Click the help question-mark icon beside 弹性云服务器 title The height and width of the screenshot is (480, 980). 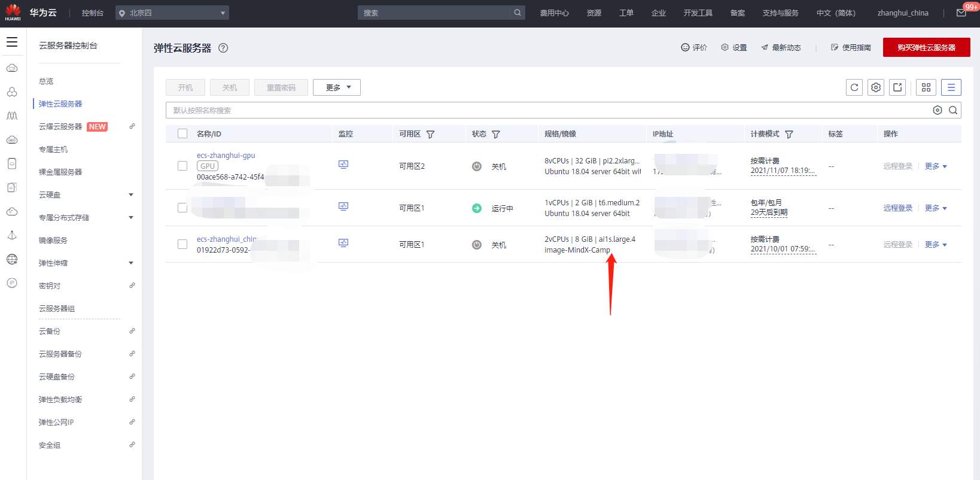coord(223,48)
